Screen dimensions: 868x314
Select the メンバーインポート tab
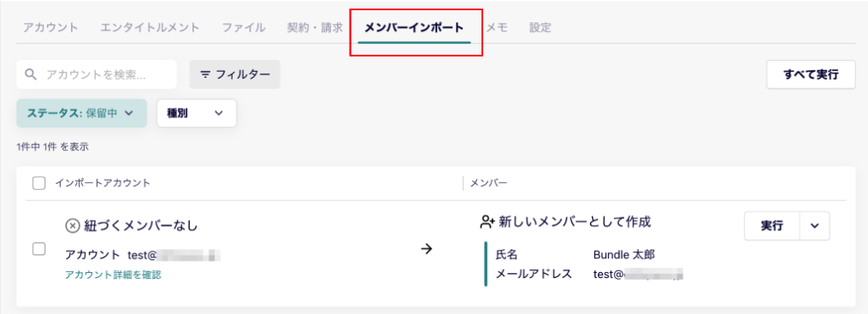[x=414, y=27]
